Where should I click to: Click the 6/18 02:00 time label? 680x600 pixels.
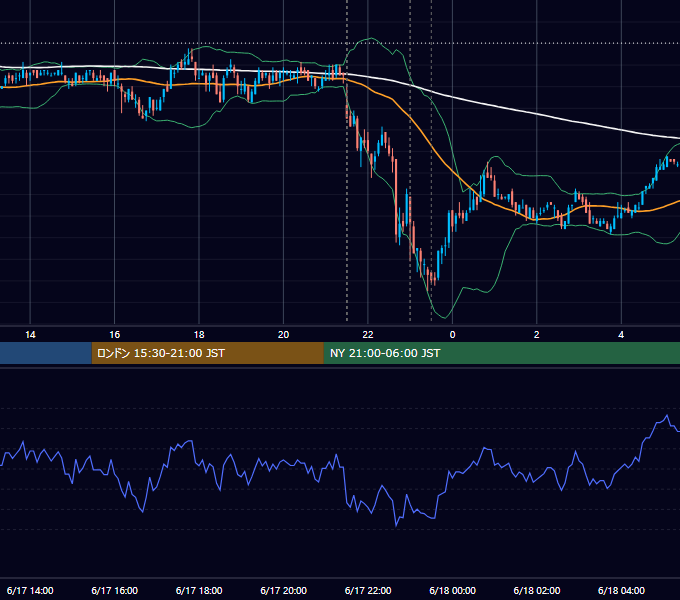coord(536,590)
